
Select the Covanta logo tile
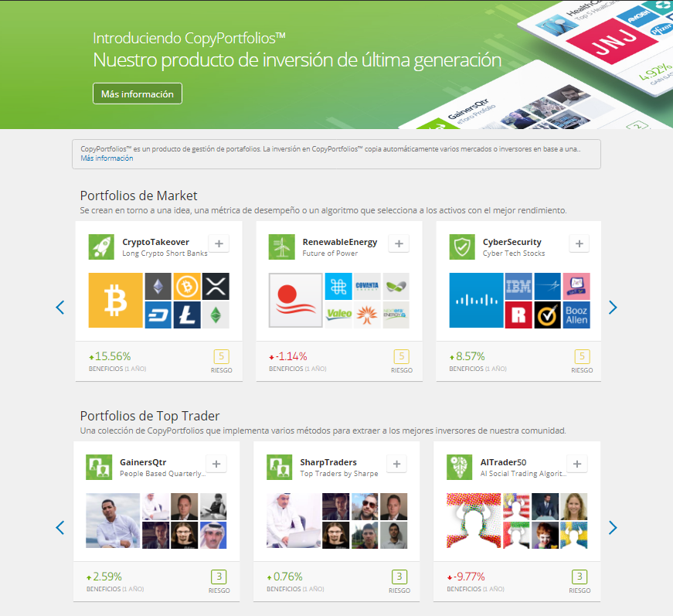tap(367, 286)
